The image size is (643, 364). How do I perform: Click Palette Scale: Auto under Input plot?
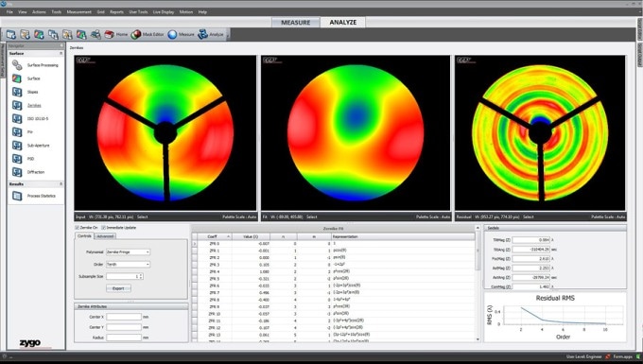[239, 217]
